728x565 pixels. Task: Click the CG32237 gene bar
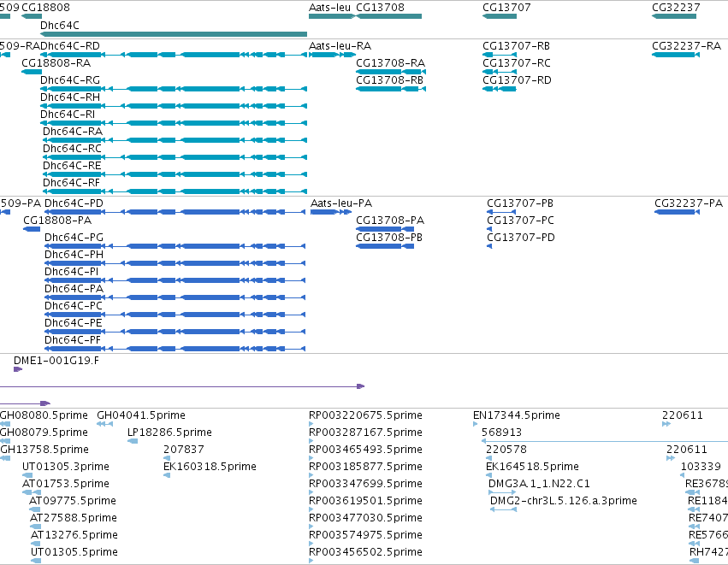click(674, 16)
